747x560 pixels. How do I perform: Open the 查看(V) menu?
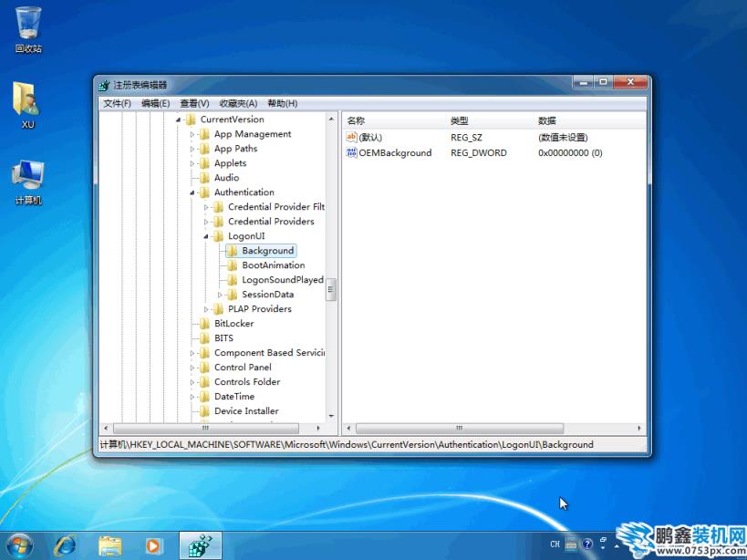click(194, 103)
